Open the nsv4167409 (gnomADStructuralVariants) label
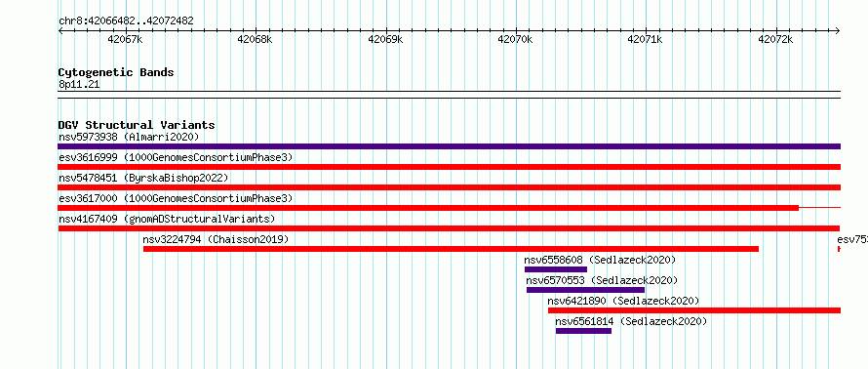 167,219
